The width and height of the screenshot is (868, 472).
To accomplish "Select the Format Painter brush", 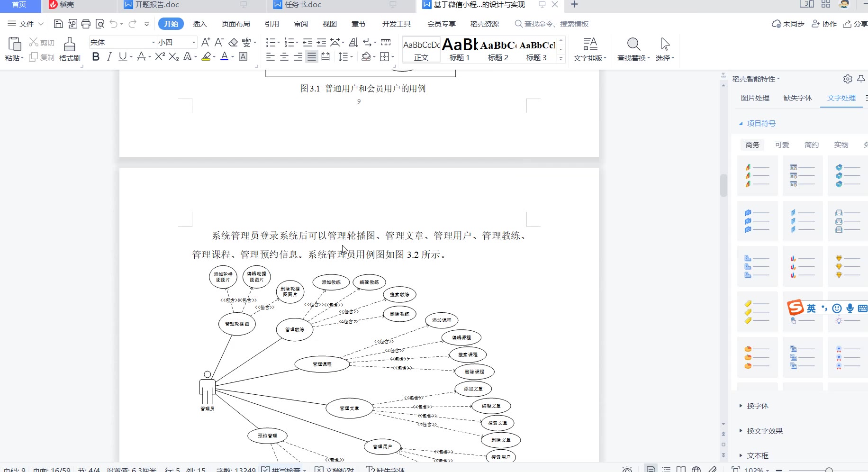I will 70,44.
